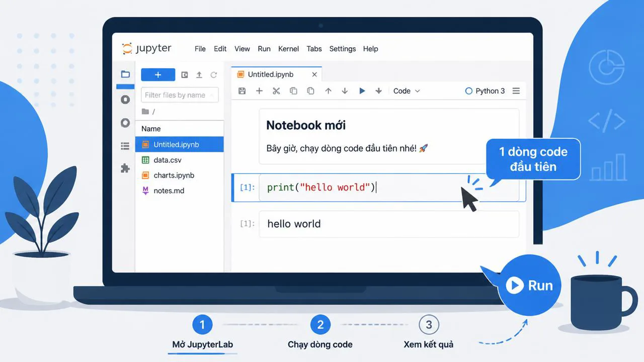Screen dimensions: 644x362
Task: Click the Python 3 kernel indicator
Action: coord(485,91)
